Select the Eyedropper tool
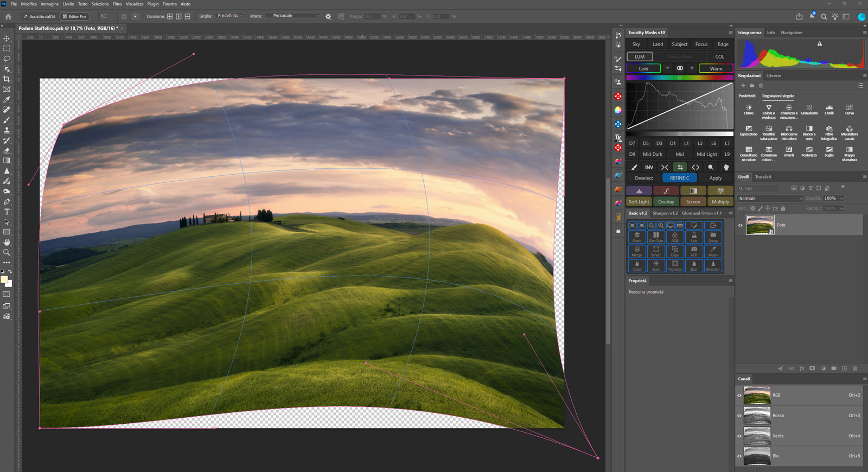 coord(7,100)
